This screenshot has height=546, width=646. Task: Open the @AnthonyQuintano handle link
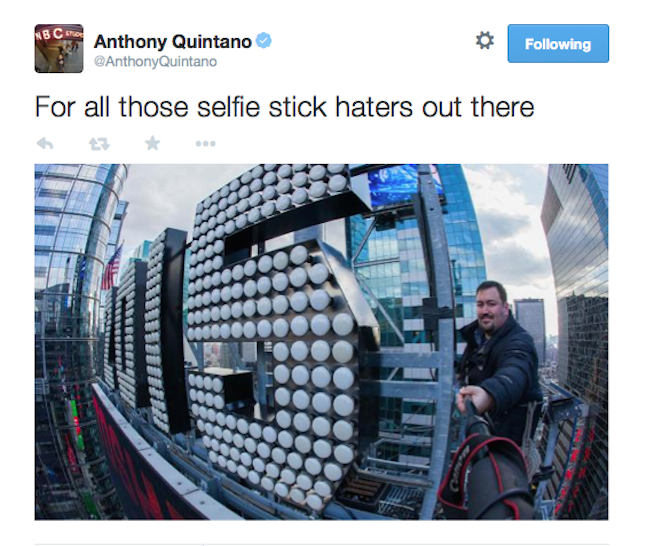point(155,61)
